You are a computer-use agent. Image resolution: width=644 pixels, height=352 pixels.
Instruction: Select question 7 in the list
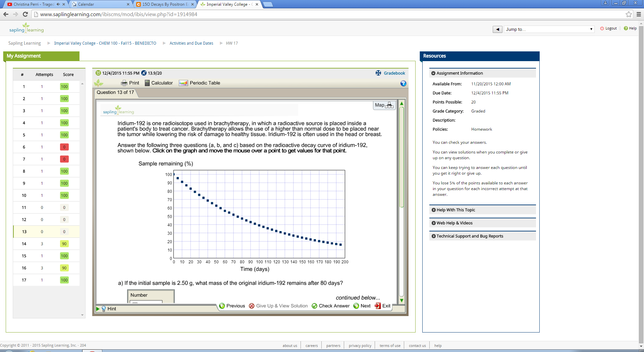point(46,159)
